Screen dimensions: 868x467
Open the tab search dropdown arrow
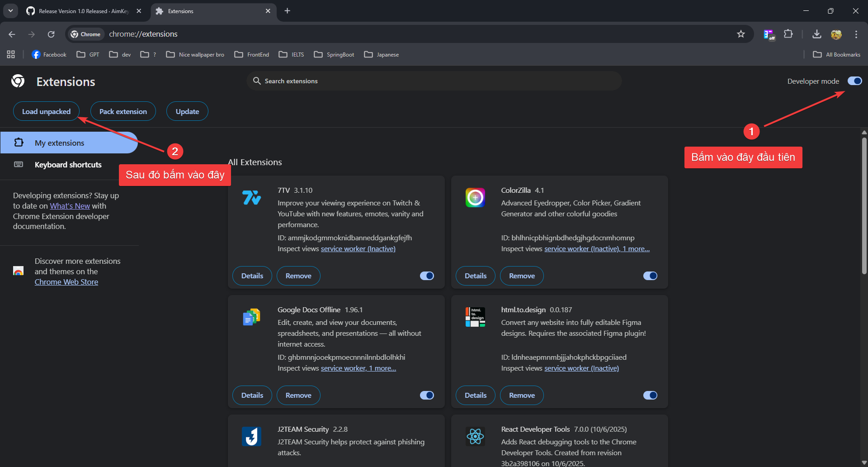(x=10, y=11)
